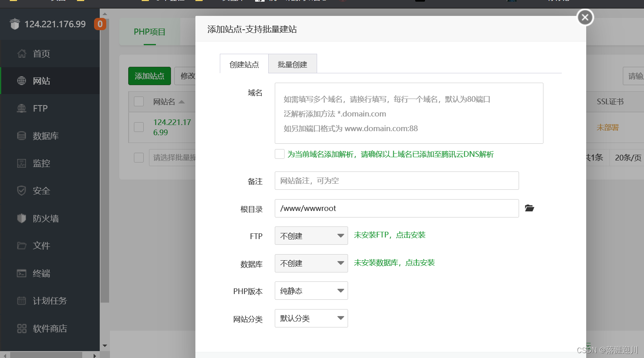
Task: Check the box for site 124.221.176.99 row
Action: [139, 127]
